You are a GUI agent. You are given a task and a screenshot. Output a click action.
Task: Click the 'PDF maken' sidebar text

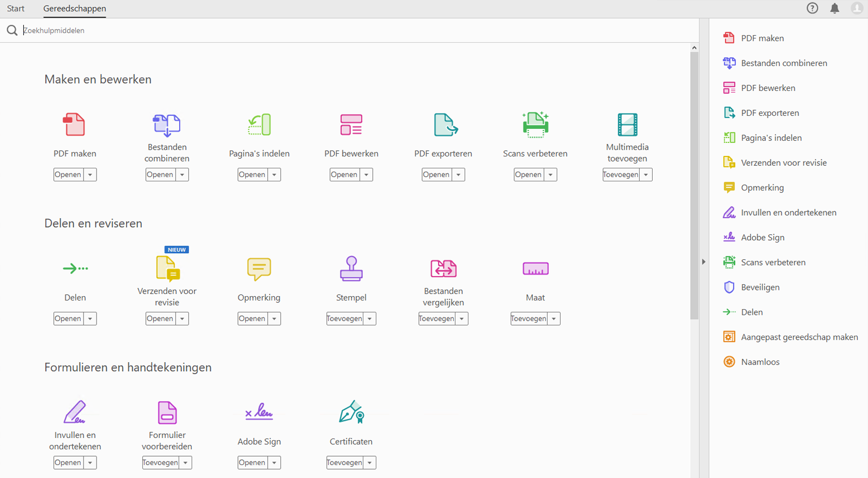point(762,38)
